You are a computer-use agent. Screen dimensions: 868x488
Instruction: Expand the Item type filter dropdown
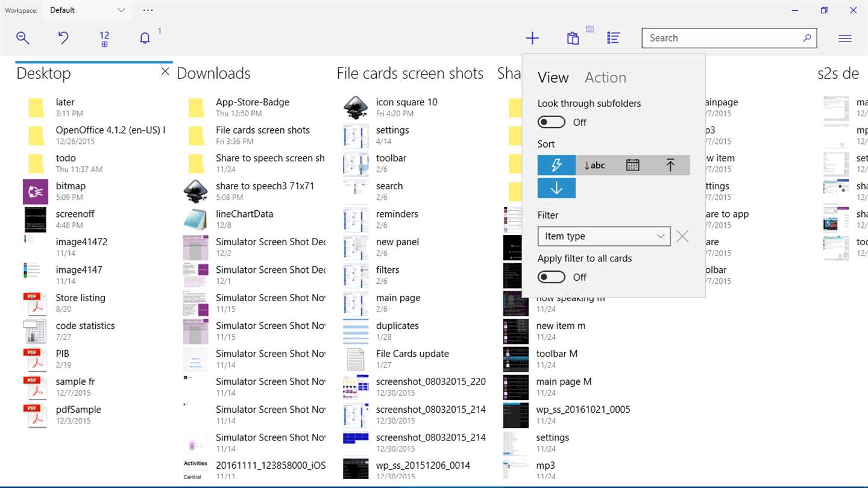pyautogui.click(x=603, y=236)
